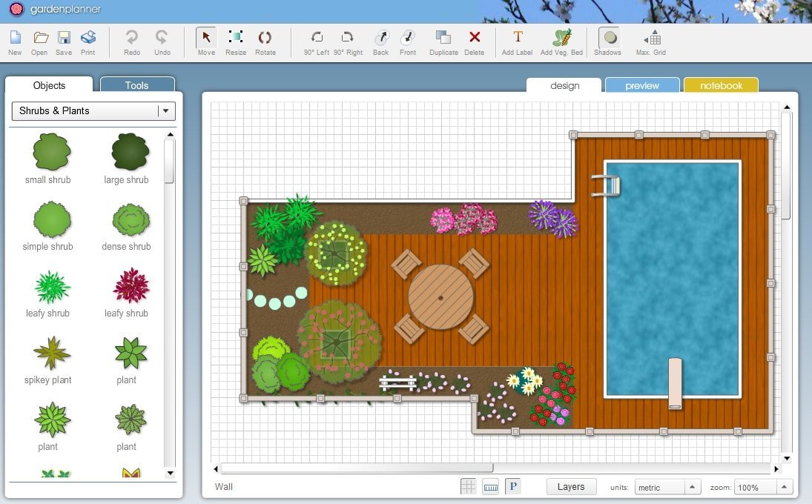Delete the selected object

click(475, 42)
